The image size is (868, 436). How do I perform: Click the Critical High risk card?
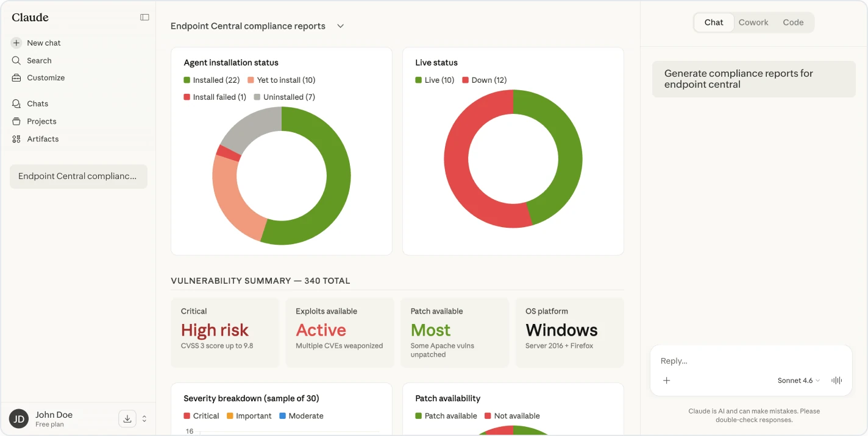point(225,332)
